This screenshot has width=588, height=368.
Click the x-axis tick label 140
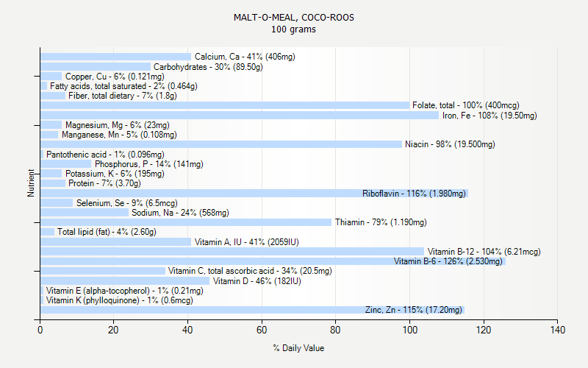coord(558,330)
